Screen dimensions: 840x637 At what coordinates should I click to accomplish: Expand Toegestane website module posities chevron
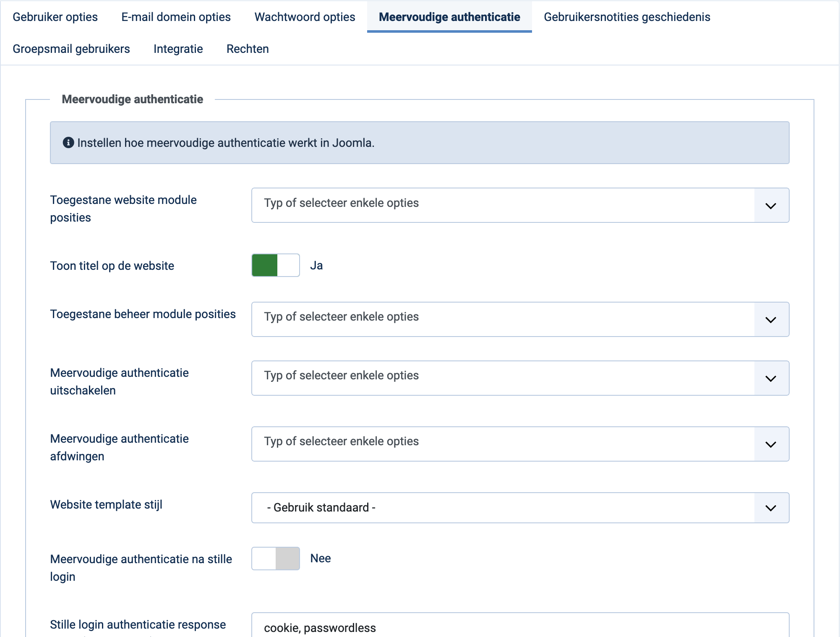pyautogui.click(x=771, y=206)
